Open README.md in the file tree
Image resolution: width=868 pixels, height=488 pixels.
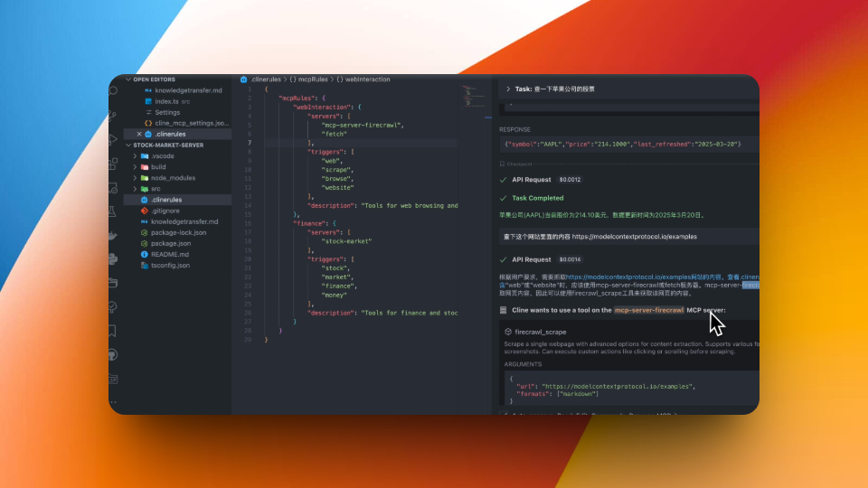pyautogui.click(x=171, y=254)
